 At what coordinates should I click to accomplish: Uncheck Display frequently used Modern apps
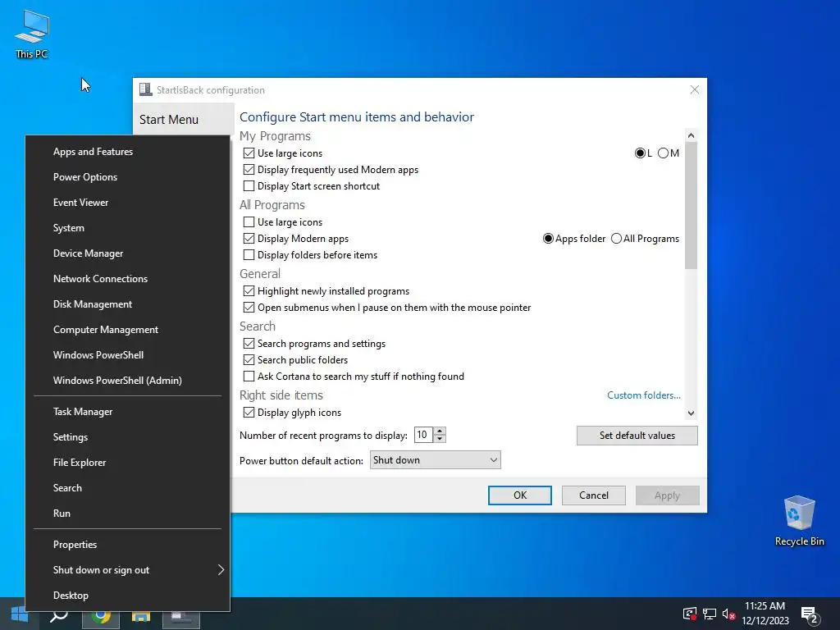tap(249, 170)
